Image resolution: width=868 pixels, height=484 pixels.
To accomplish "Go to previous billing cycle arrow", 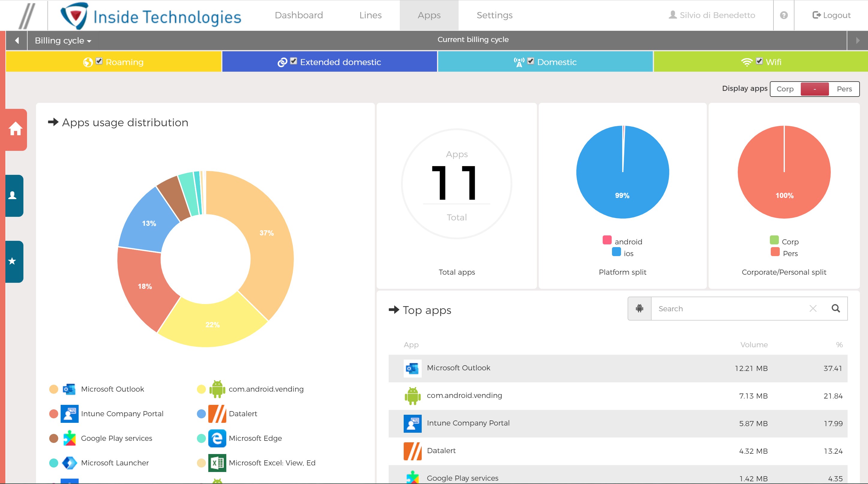I will pos(17,40).
